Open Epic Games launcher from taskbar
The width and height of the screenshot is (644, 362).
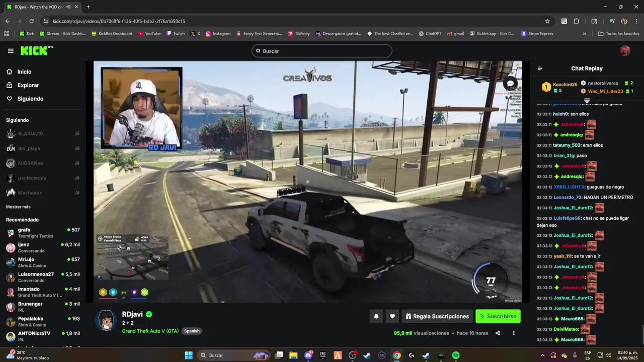(x=323, y=355)
